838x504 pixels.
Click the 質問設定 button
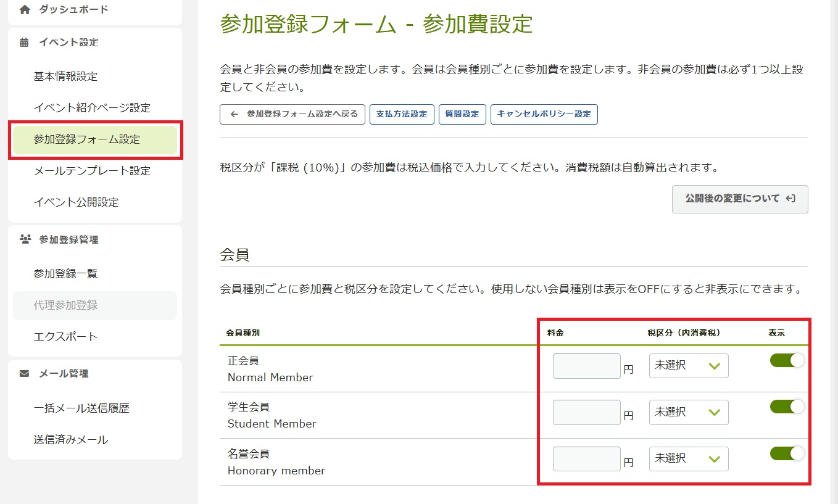coord(462,114)
